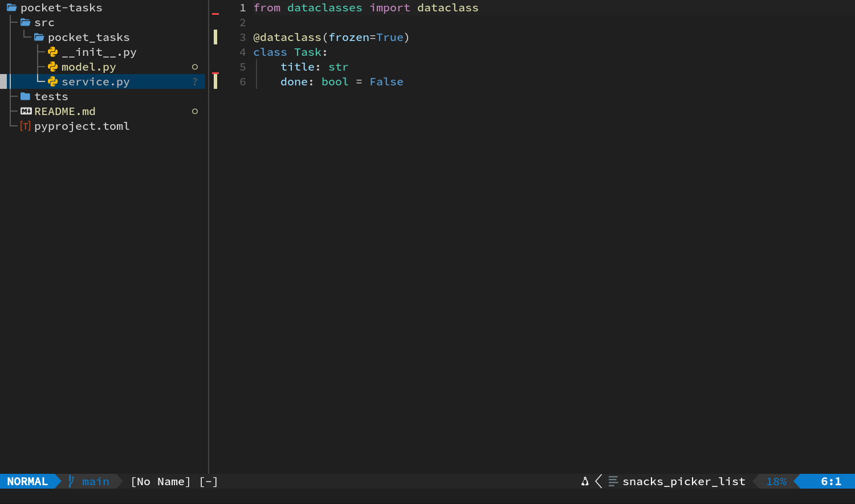Click the 'frozen' argument on line 3
The height and width of the screenshot is (504, 855).
pyautogui.click(x=349, y=38)
